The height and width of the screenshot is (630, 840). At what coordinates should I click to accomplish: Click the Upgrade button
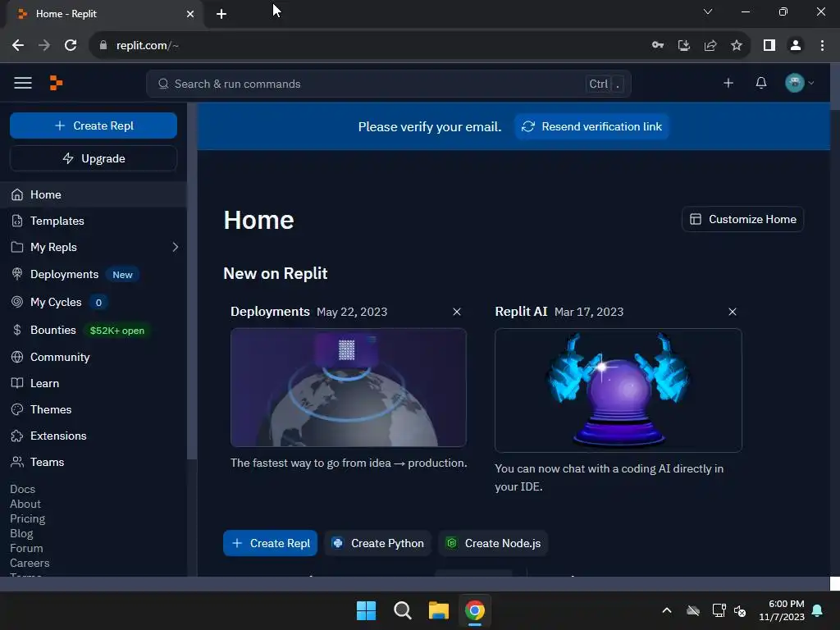point(94,158)
